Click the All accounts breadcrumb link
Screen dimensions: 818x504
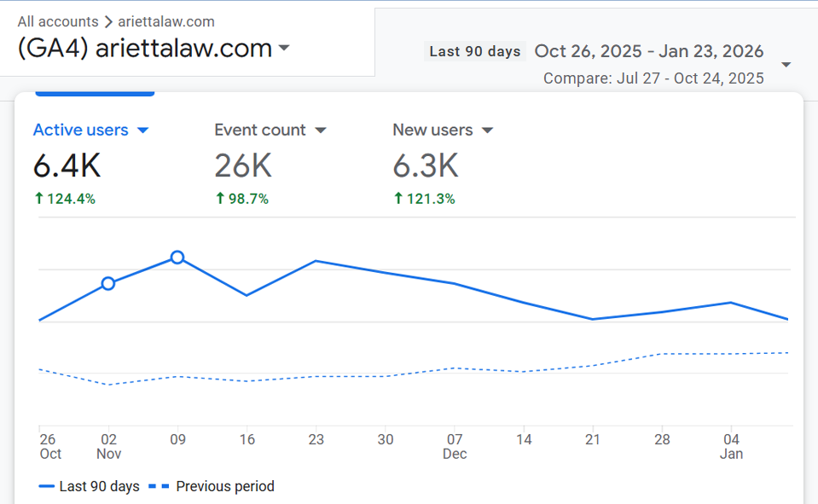[56, 21]
